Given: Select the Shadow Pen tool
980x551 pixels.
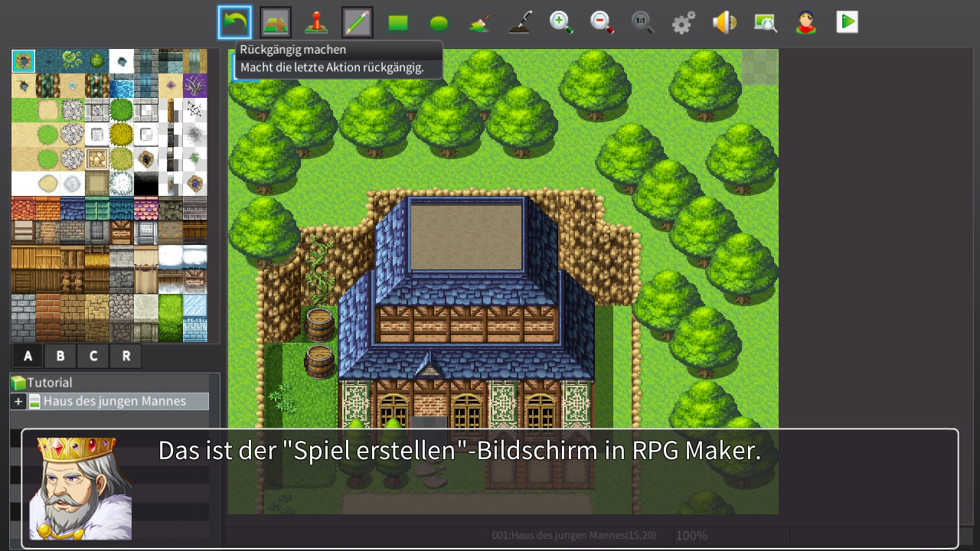Looking at the screenshot, I should pyautogui.click(x=521, y=22).
